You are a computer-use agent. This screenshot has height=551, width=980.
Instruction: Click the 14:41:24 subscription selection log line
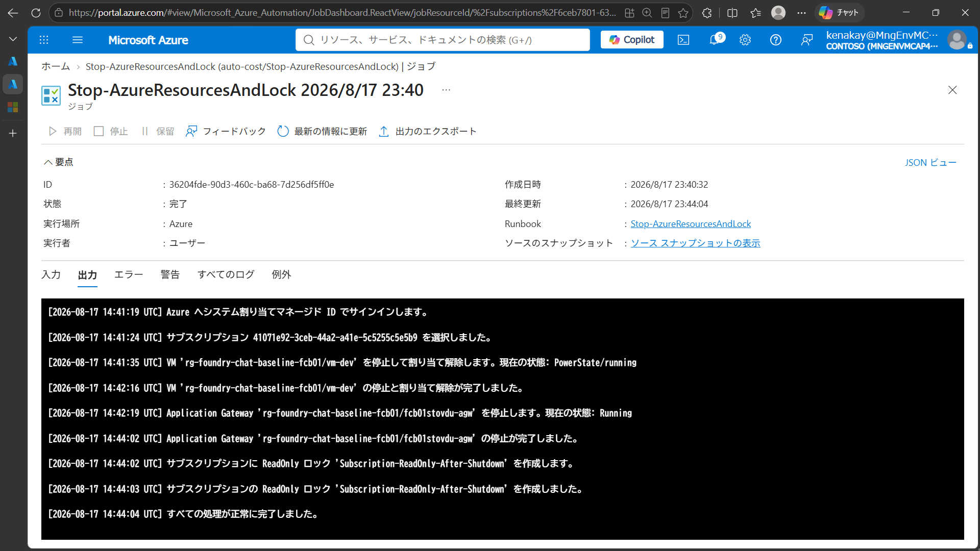(270, 338)
